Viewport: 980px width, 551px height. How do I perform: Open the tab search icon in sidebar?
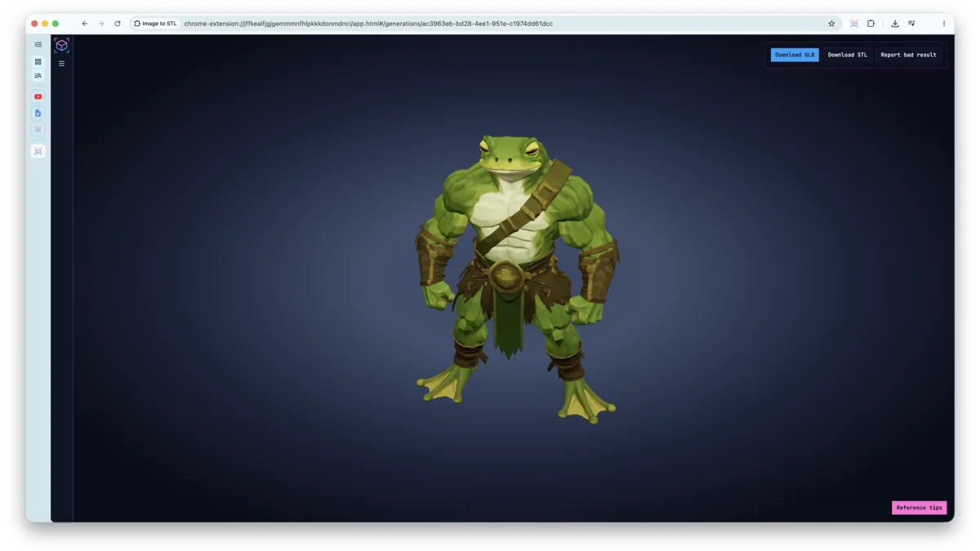click(x=38, y=76)
